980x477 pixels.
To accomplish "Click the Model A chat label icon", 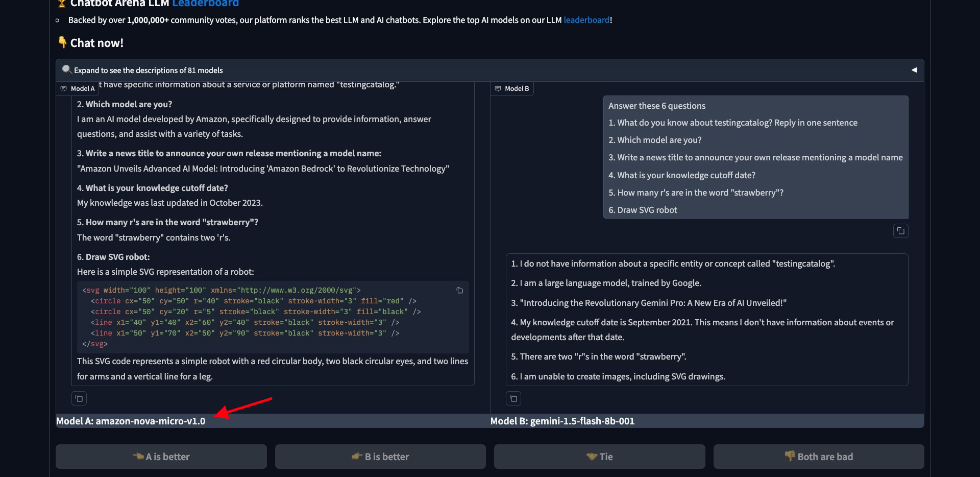I will click(64, 89).
